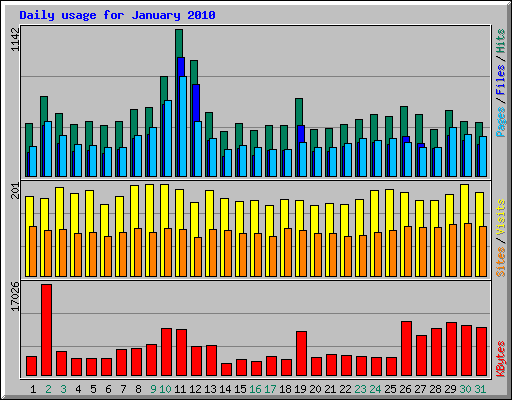Click the red KBytes bar for day 26
Viewport: 512px width, 400px height.
point(406,349)
